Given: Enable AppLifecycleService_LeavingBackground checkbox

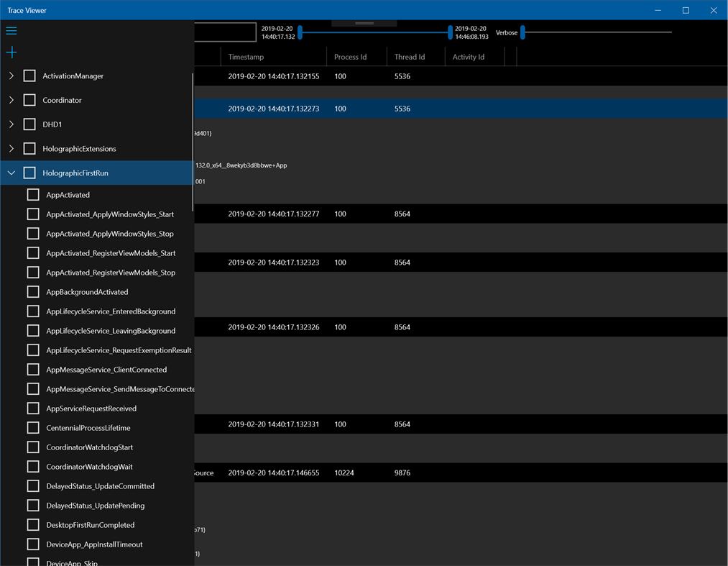Looking at the screenshot, I should [33, 331].
